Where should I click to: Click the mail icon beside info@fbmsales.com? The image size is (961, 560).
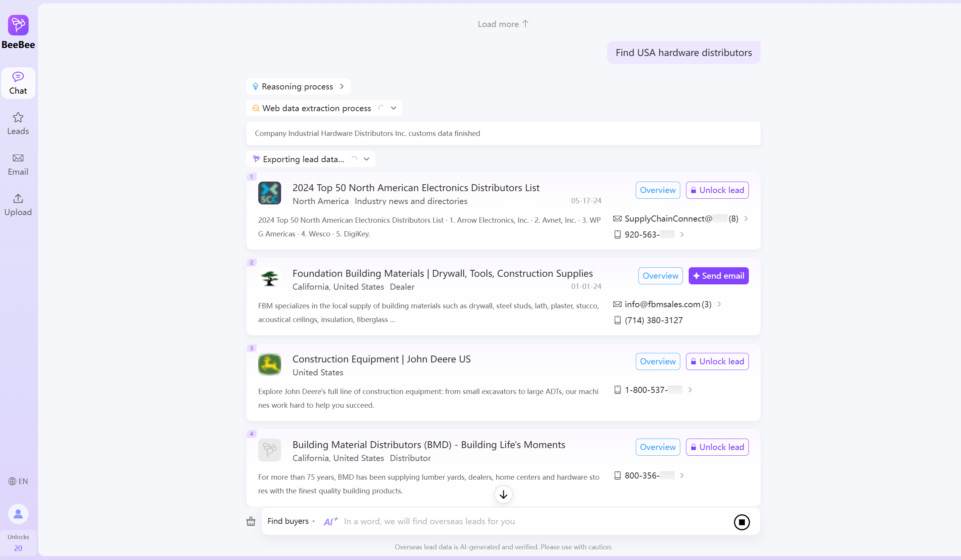617,304
